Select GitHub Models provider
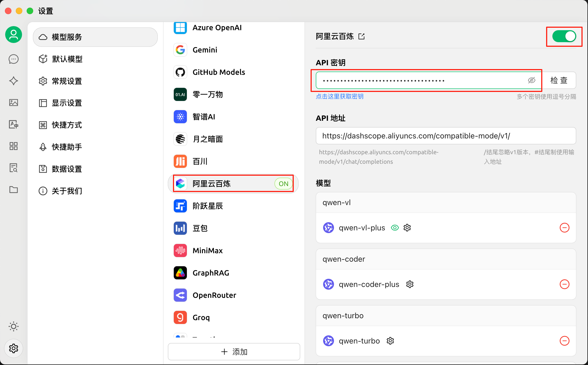This screenshot has height=365, width=588. (x=233, y=72)
